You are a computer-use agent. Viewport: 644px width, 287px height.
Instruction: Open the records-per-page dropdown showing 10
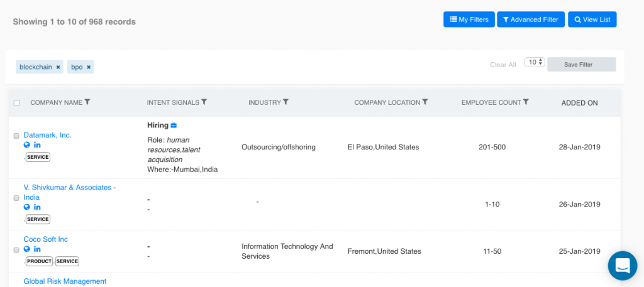tap(535, 62)
